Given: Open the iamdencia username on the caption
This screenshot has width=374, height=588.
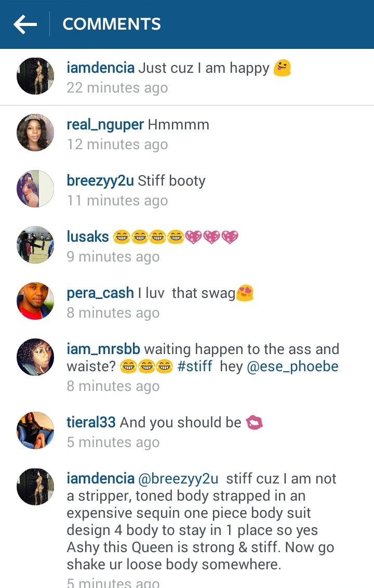Looking at the screenshot, I should [100, 68].
